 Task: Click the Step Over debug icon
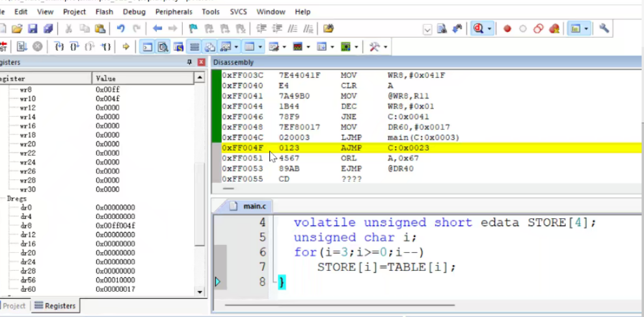point(74,47)
